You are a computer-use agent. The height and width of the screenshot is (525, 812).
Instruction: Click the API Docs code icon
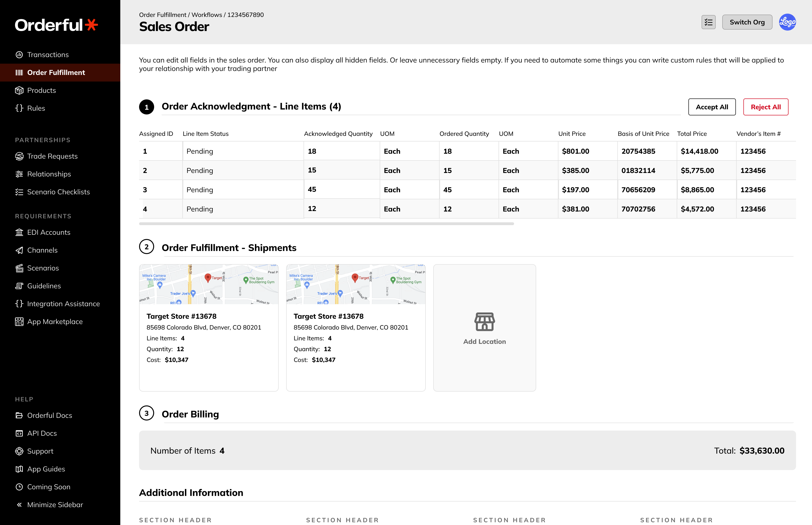[x=19, y=433]
